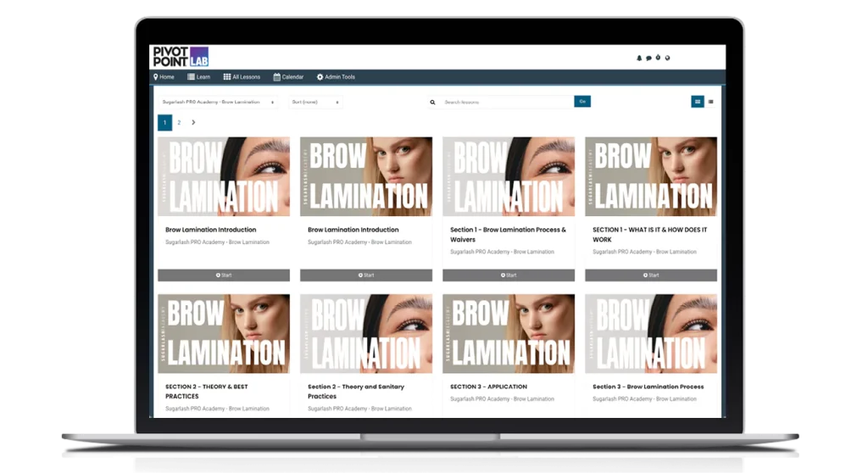The width and height of the screenshot is (868, 473).
Task: Start Section 1 - Brow Lamination Process & Waivers
Action: pos(509,275)
